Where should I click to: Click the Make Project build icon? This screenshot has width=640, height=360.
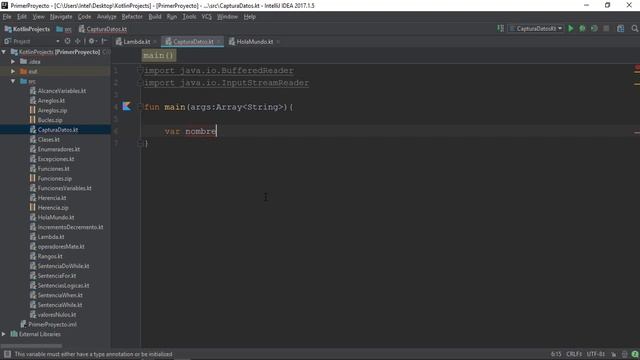click(x=500, y=29)
